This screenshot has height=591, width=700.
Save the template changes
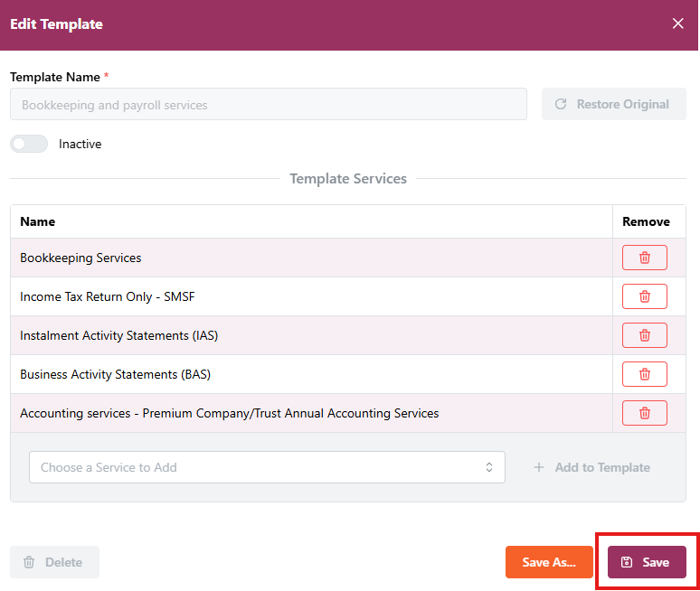647,562
